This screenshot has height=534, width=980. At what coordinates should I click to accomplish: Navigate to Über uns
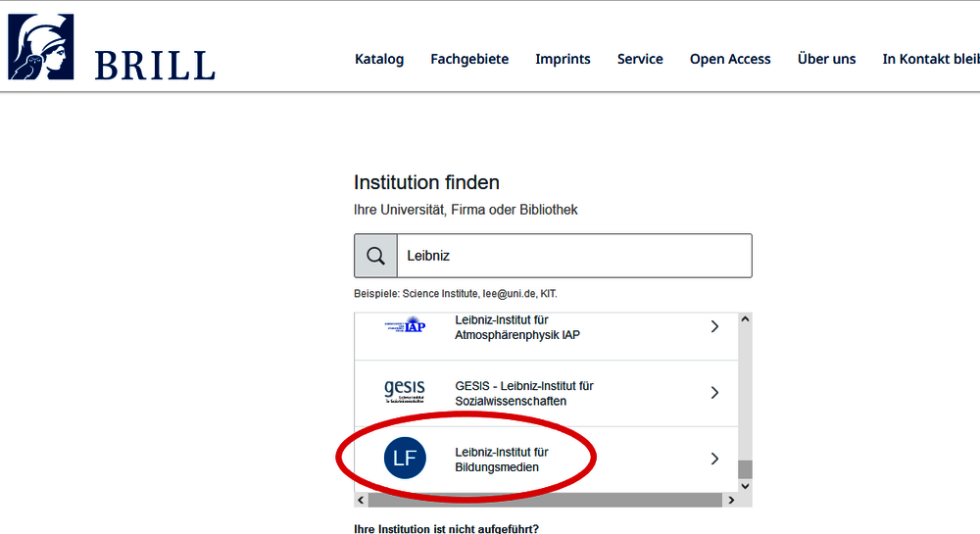point(826,59)
